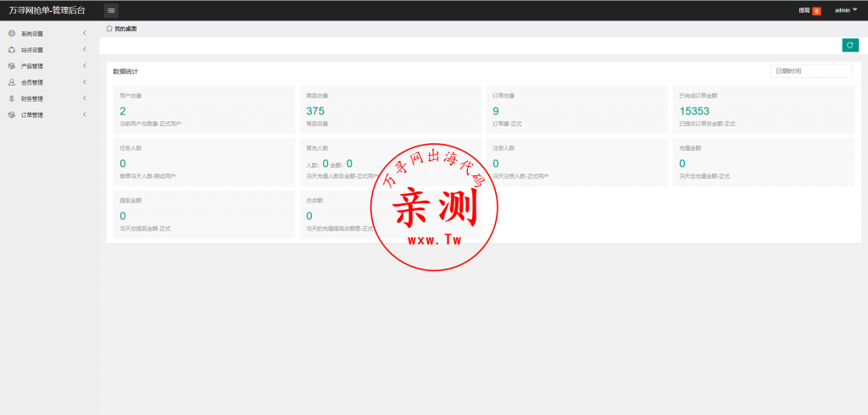Expand the 订单管理 chevron
The image size is (868, 415).
coord(85,115)
